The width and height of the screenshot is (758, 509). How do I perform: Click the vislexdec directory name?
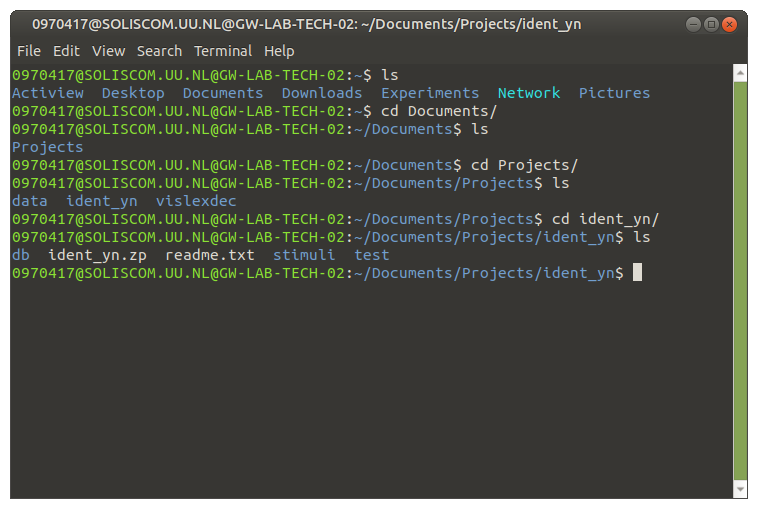pos(196,201)
